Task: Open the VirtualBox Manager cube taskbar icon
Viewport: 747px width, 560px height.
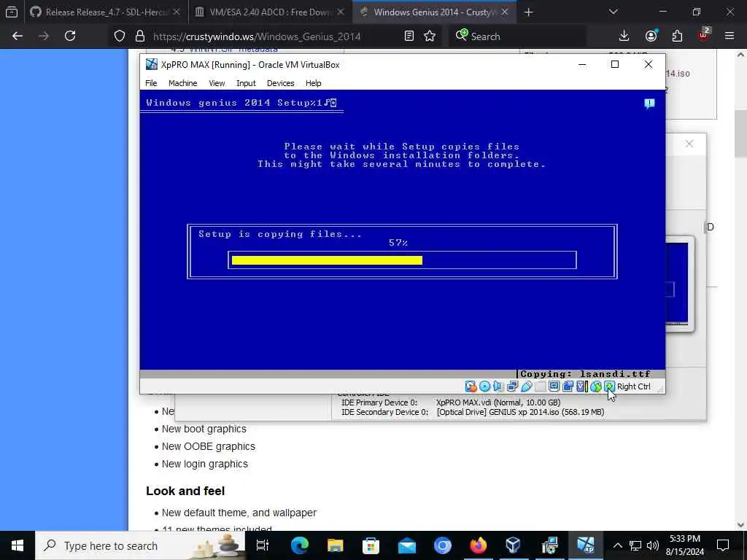Action: coord(513,545)
